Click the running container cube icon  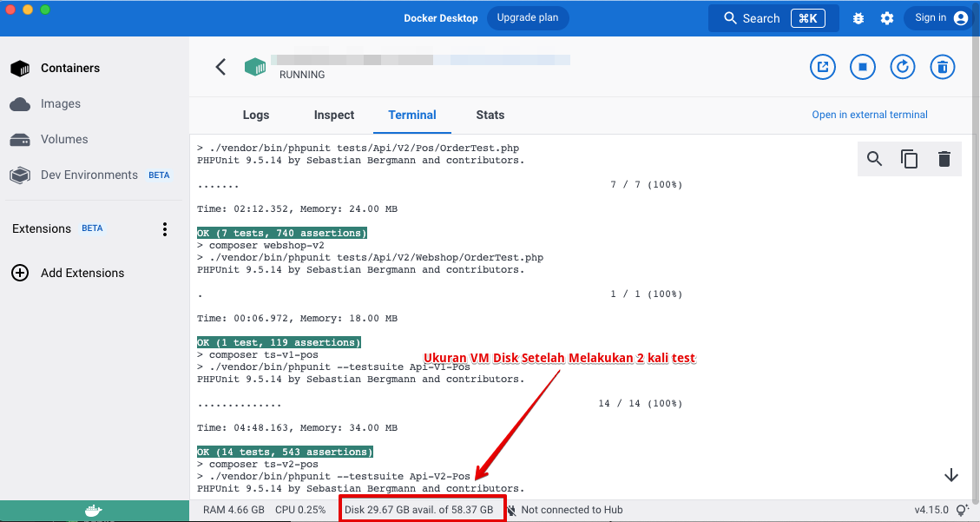[x=255, y=67]
